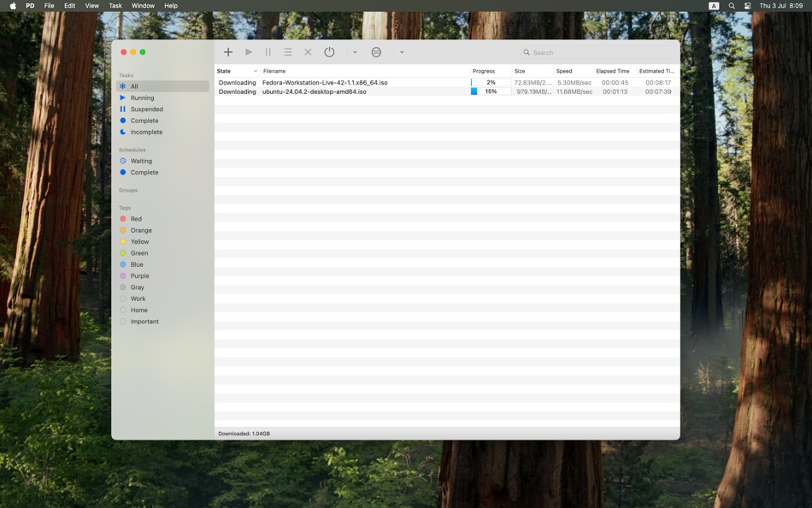Viewport: 812px width, 508px height.
Task: Open the Apple menu
Action: tap(13, 6)
